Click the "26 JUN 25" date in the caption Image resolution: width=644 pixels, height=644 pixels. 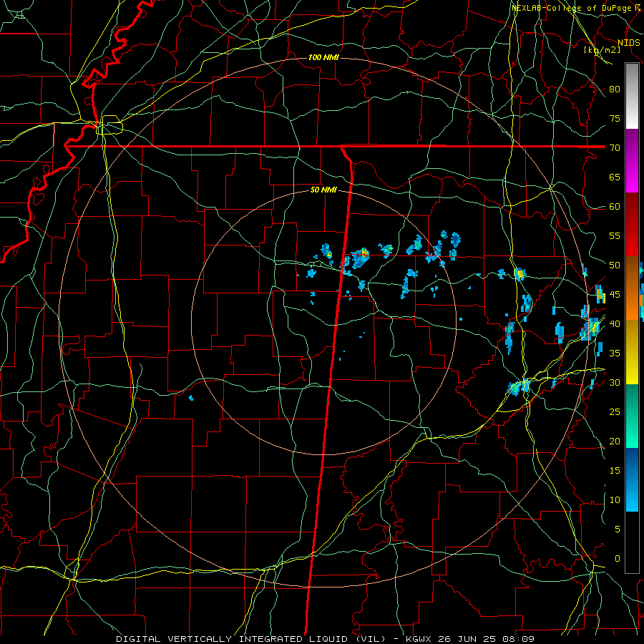[468, 639]
